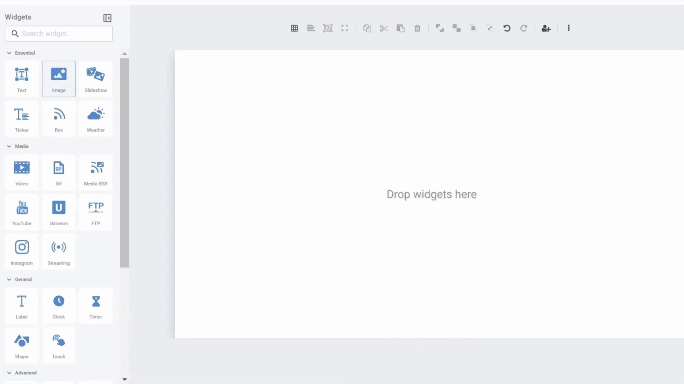Select the Timer widget
Viewport: 684px width, 384px height.
pos(96,305)
